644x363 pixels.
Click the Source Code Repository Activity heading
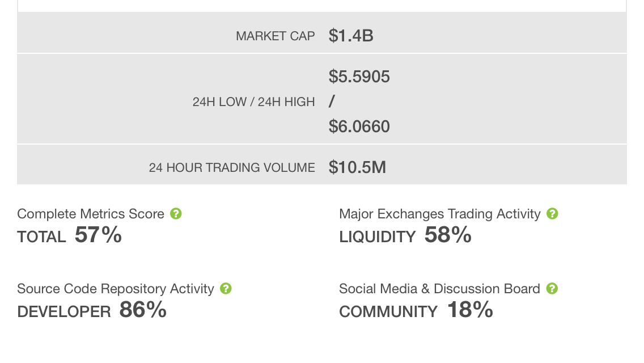pos(116,289)
